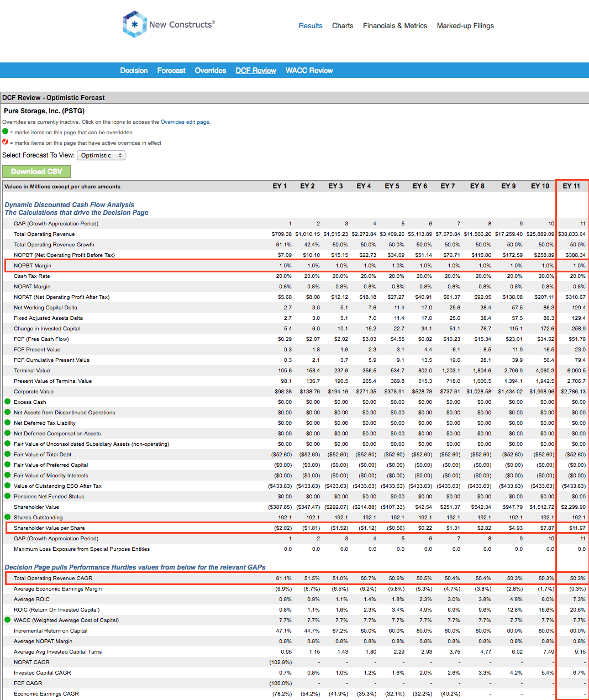Viewport: 589px width, 700px height.
Task: Click the EY 11 column header
Action: pyautogui.click(x=571, y=186)
